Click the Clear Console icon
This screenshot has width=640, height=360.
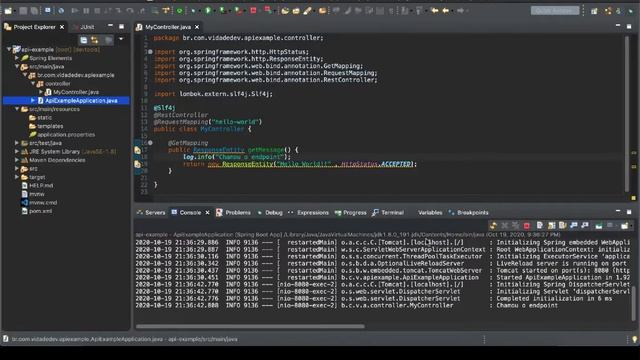pos(540,225)
